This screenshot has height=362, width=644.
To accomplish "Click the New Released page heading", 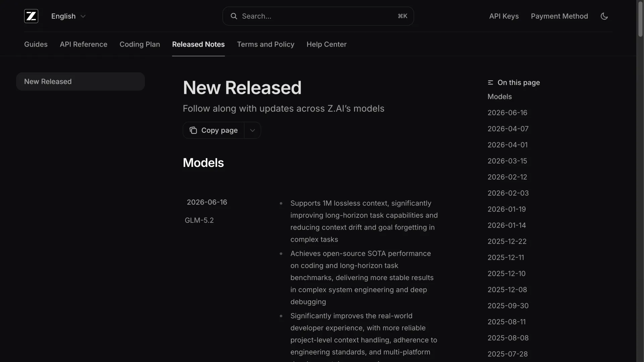I will pyautogui.click(x=242, y=88).
